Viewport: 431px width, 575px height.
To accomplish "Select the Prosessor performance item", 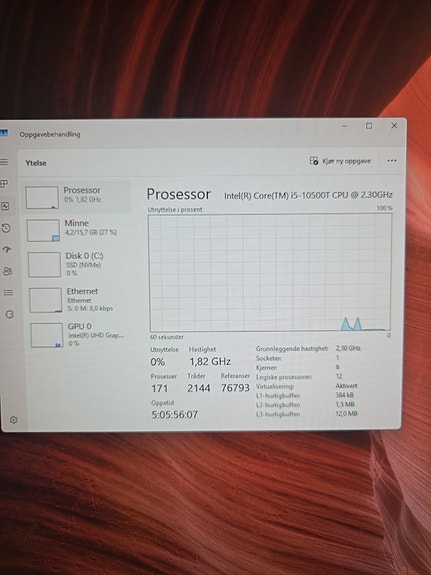I will [x=77, y=197].
